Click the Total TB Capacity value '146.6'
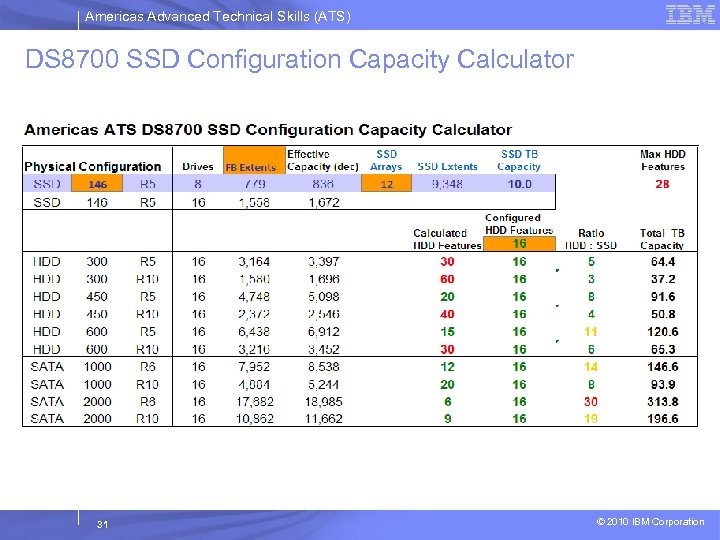 pyautogui.click(x=663, y=367)
